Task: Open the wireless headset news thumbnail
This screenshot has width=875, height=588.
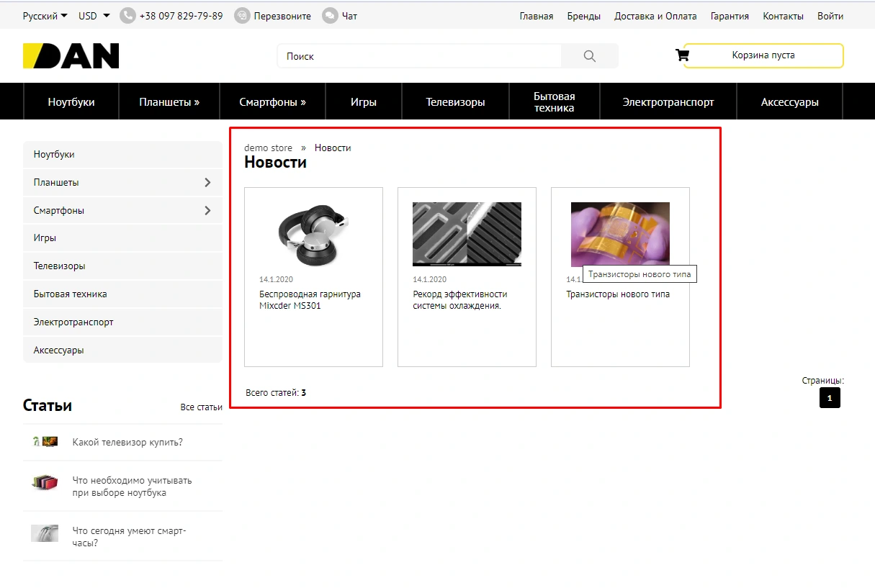Action: pyautogui.click(x=313, y=234)
